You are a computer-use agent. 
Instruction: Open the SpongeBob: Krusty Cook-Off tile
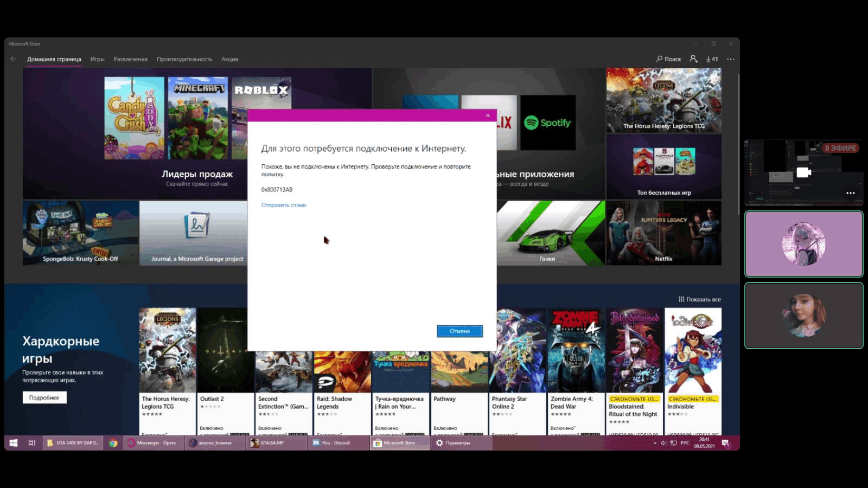[x=80, y=233]
